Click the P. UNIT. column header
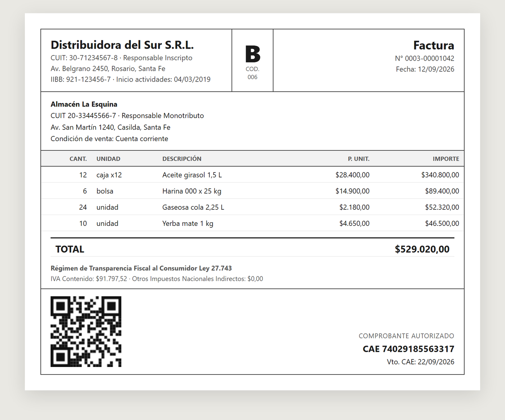The width and height of the screenshot is (505, 420). [x=359, y=159]
